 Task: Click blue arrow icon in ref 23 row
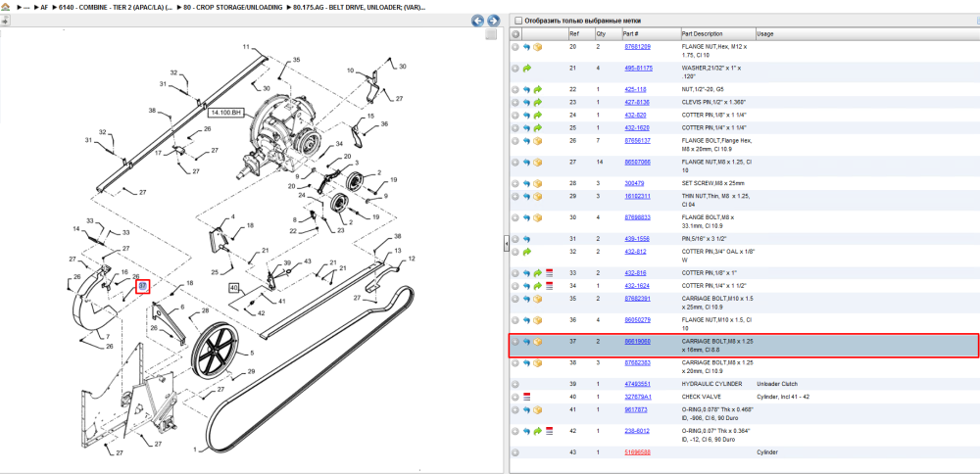(527, 102)
